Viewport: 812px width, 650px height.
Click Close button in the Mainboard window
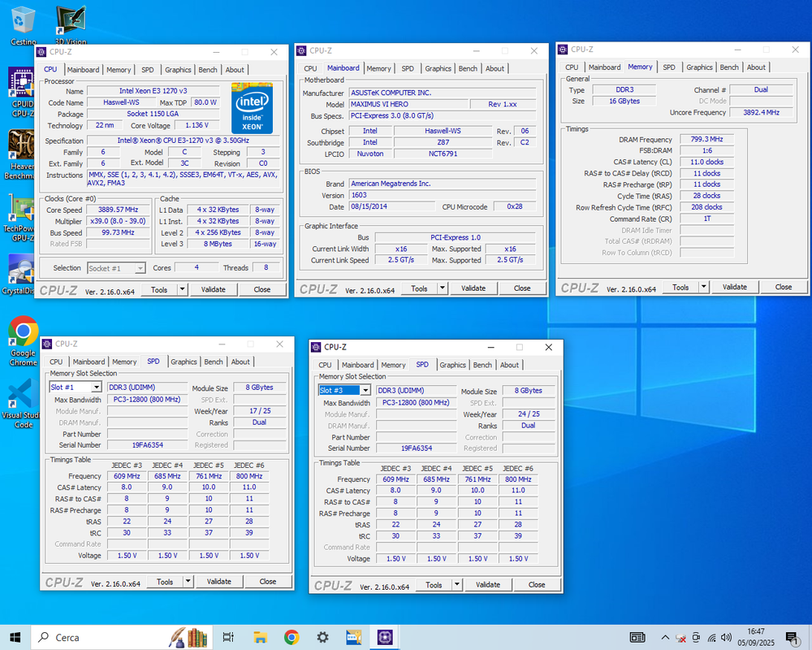522,288
